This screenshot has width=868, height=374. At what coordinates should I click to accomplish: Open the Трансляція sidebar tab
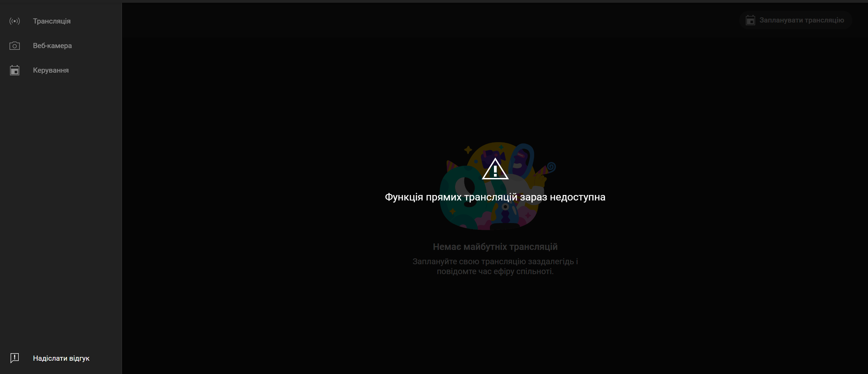(x=52, y=21)
